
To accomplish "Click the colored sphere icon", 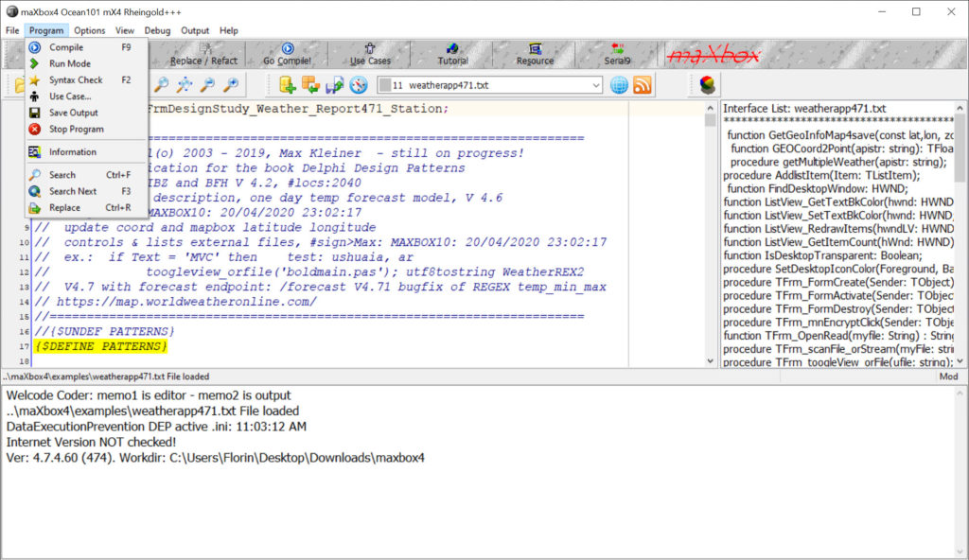I will 708,85.
